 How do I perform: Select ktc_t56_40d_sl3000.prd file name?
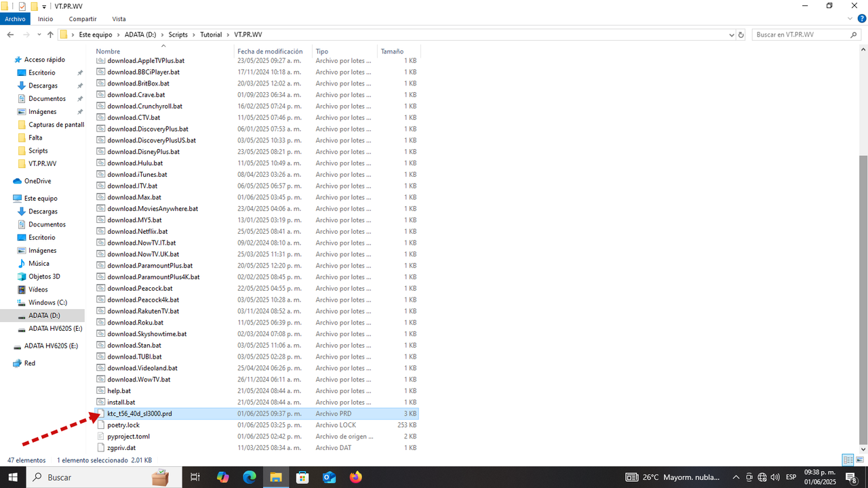(x=140, y=413)
